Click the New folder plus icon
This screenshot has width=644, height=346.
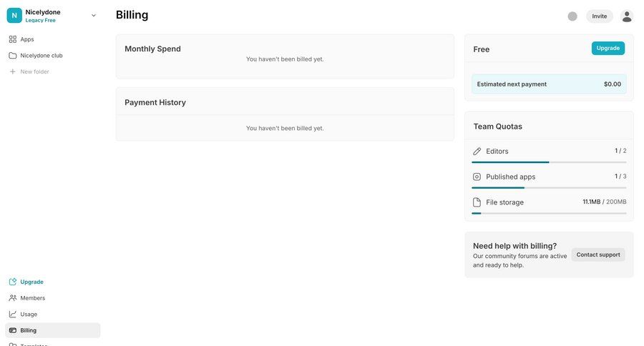pos(12,71)
